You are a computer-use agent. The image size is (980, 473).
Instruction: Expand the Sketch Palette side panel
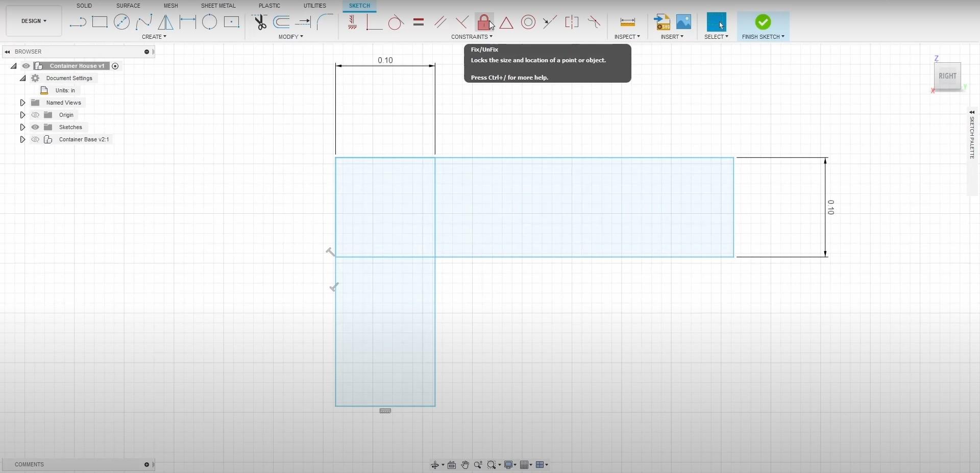click(x=972, y=112)
